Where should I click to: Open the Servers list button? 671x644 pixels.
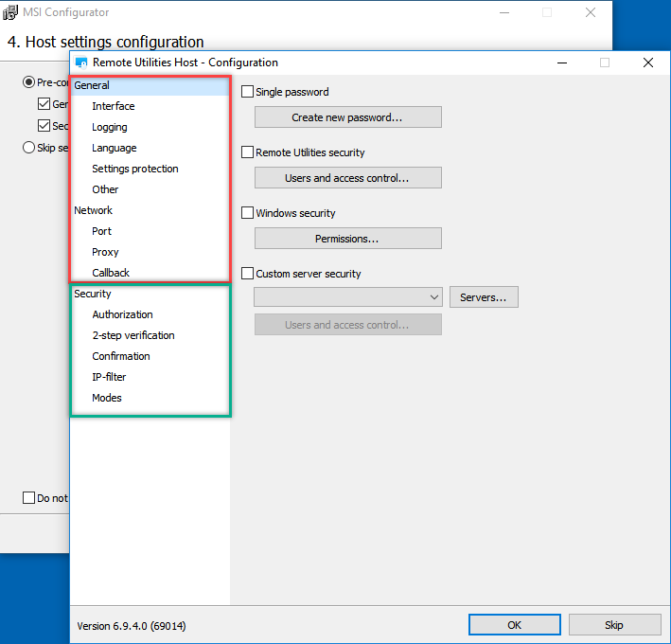(483, 297)
